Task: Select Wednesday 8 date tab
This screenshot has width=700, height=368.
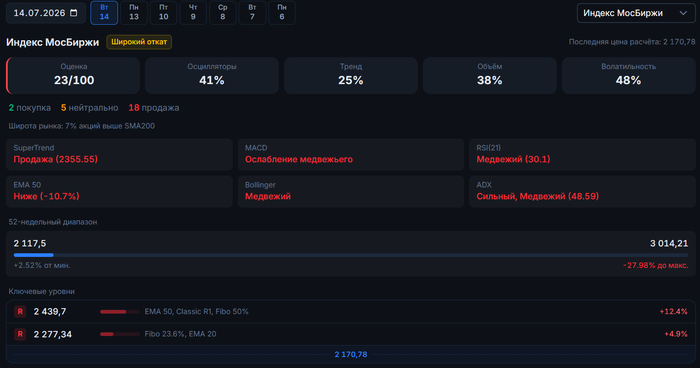Action: click(223, 13)
